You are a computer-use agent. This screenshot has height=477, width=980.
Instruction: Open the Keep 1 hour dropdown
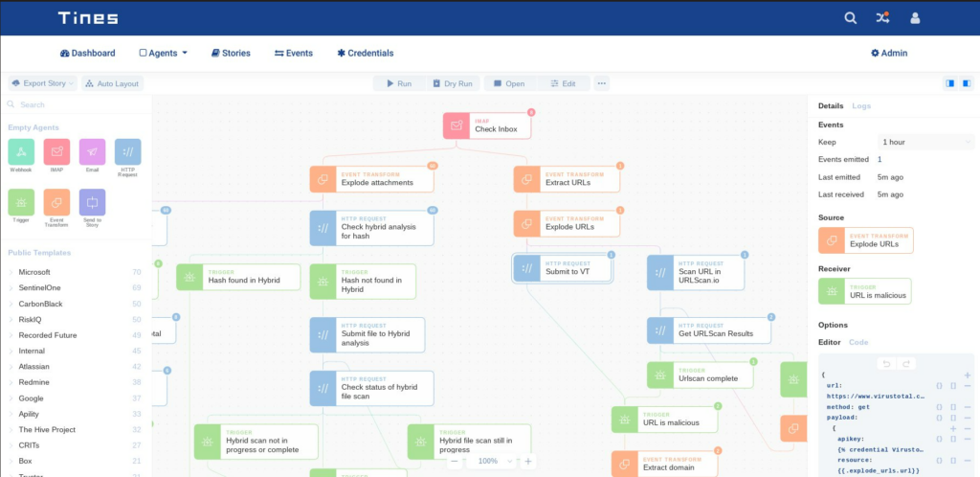pos(925,142)
